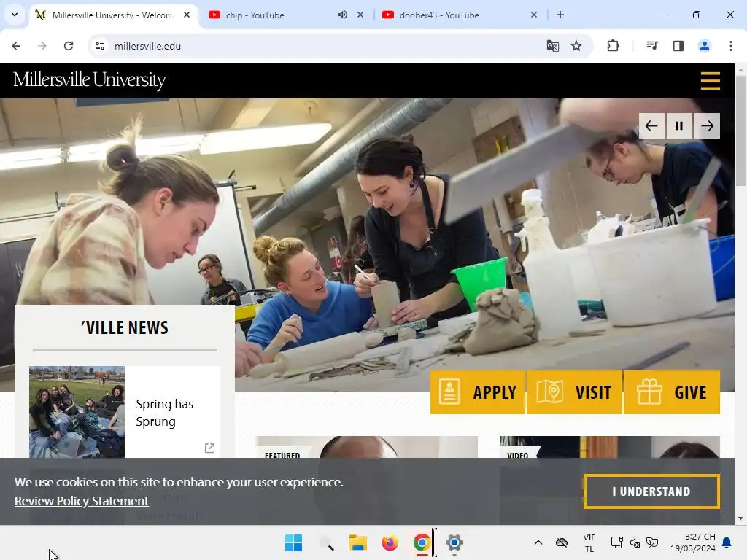747x560 pixels.
Task: Click Chrome icon in taskbar
Action: pyautogui.click(x=422, y=542)
